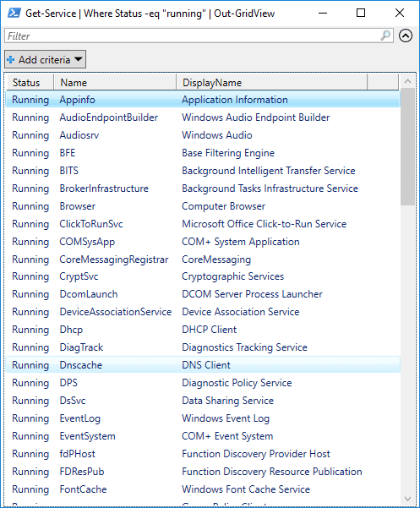Sort by the DisplayName column header
The image size is (420, 508).
click(x=272, y=82)
